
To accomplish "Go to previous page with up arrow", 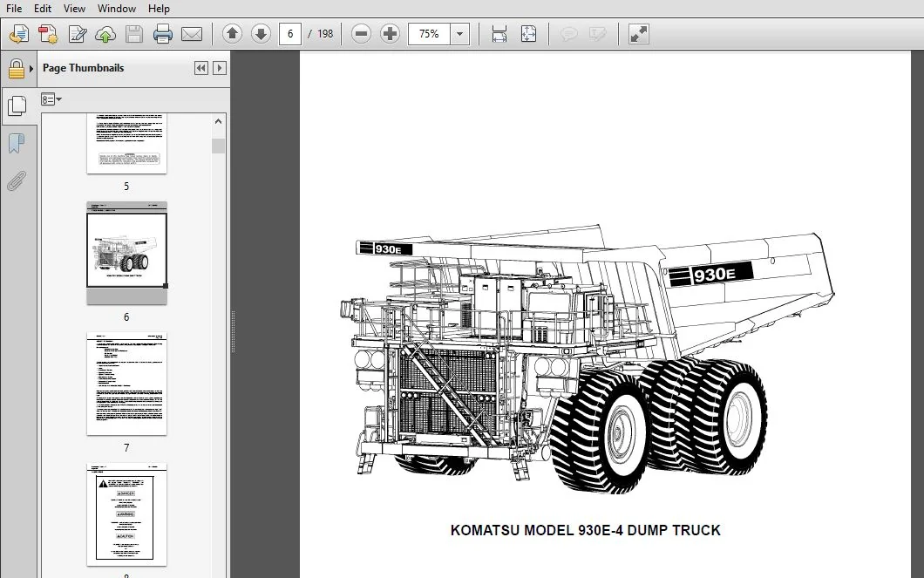I will [x=232, y=34].
